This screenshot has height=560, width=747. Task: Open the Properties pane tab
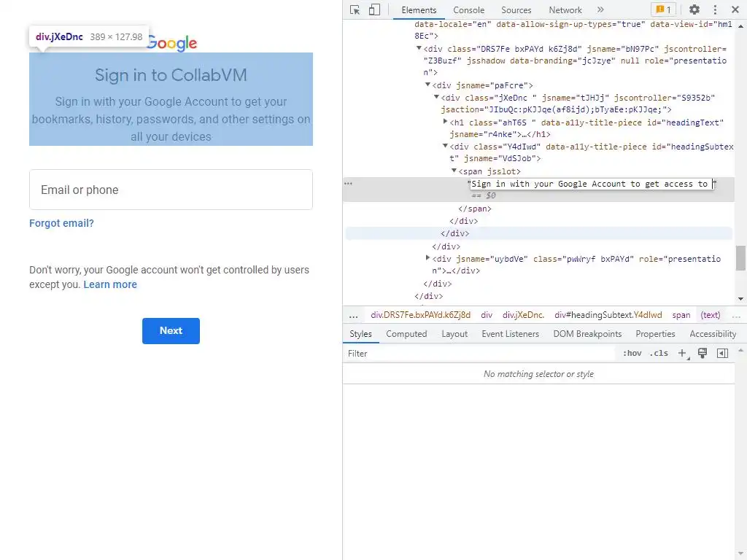coord(655,334)
